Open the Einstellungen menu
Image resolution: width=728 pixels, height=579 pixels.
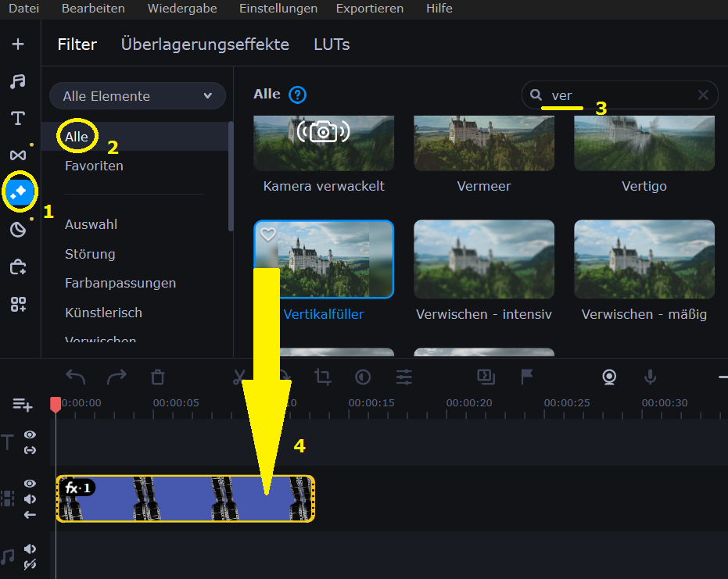tap(278, 9)
